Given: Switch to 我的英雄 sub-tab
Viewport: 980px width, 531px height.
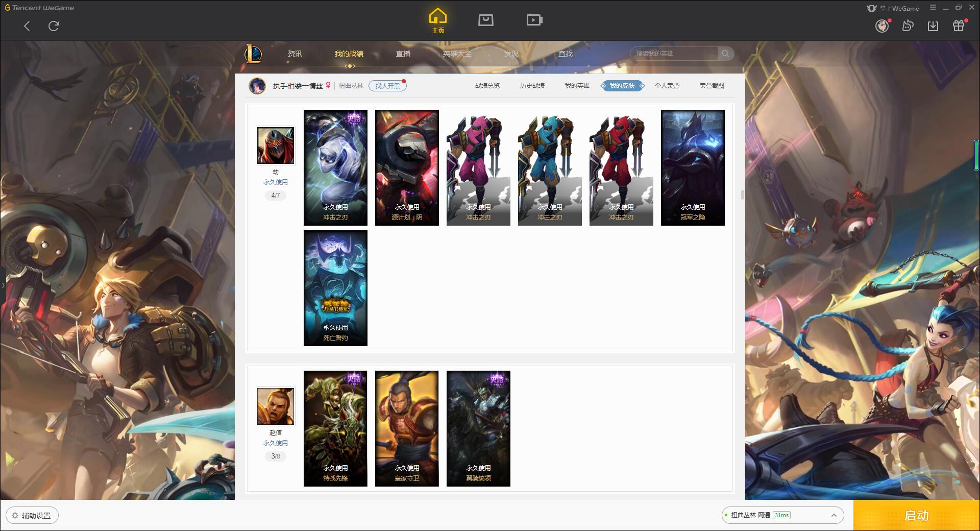Looking at the screenshot, I should coord(577,86).
